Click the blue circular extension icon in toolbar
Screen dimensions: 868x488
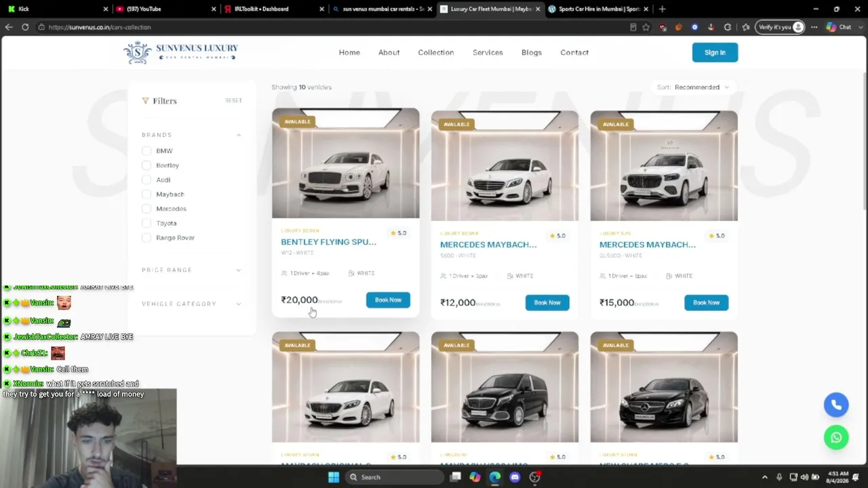(694, 27)
